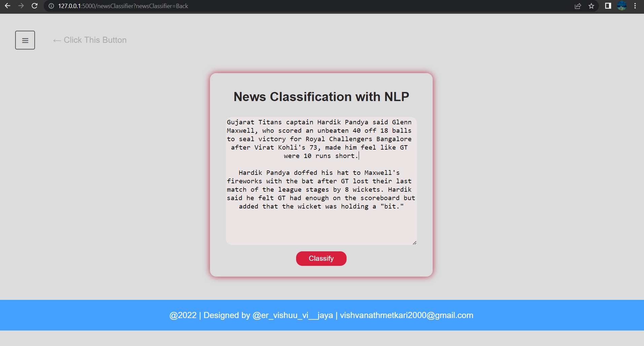The image size is (644, 346).
Task: Click the site information icon
Action: [x=51, y=6]
